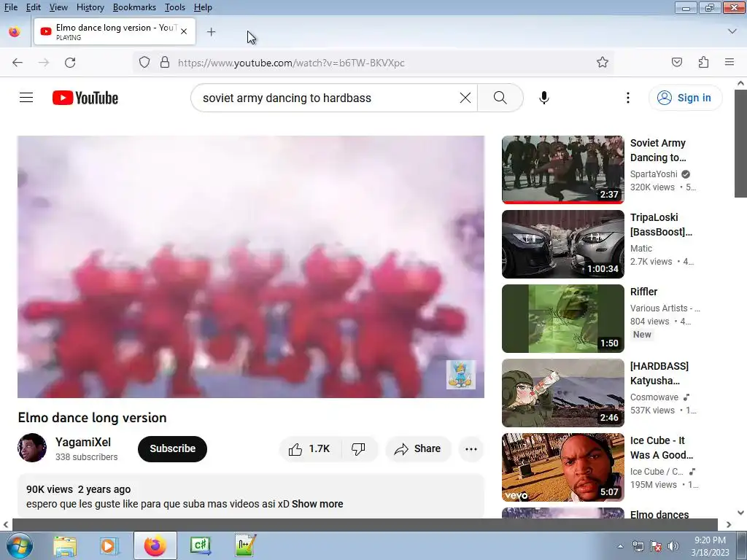Viewport: 747px width, 560px height.
Task: Click the volume speaker tray icon
Action: pos(673,546)
